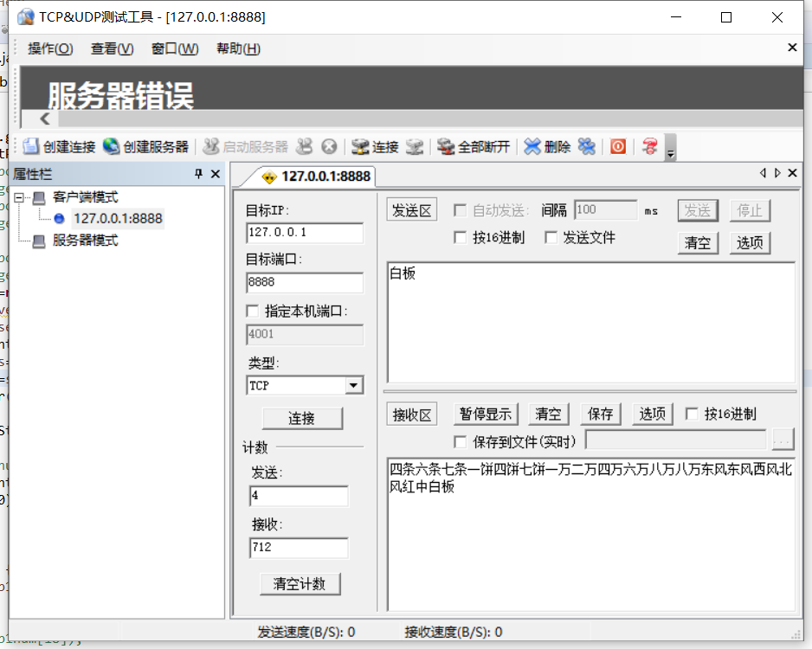The height and width of the screenshot is (649, 812).
Task: Click receive-area 清空 button
Action: click(549, 414)
